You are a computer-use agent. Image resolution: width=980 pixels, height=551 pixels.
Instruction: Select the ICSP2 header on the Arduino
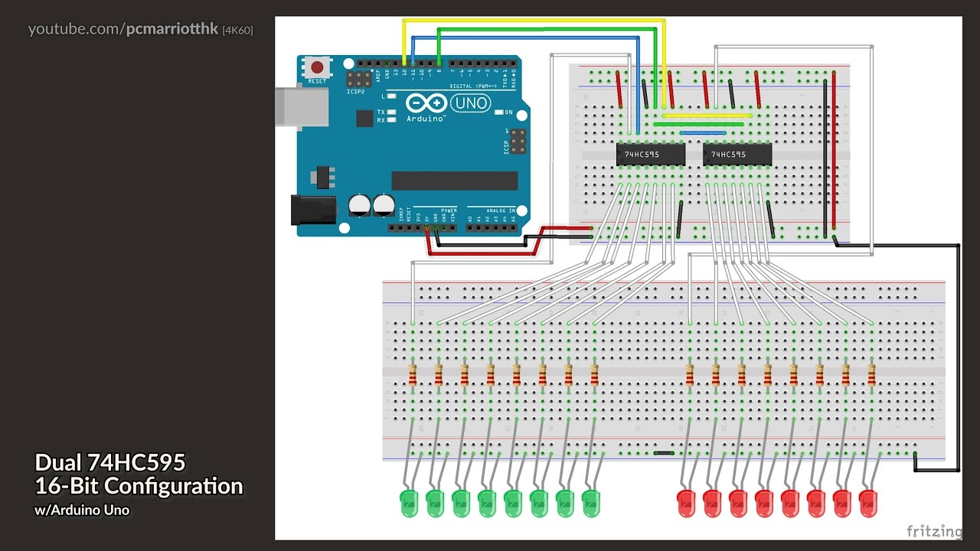click(x=359, y=78)
